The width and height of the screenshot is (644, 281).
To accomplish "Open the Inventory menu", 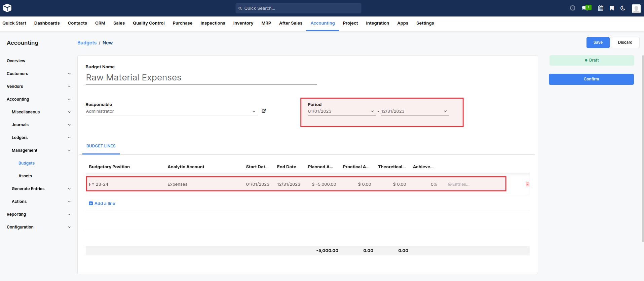I will click(x=243, y=23).
